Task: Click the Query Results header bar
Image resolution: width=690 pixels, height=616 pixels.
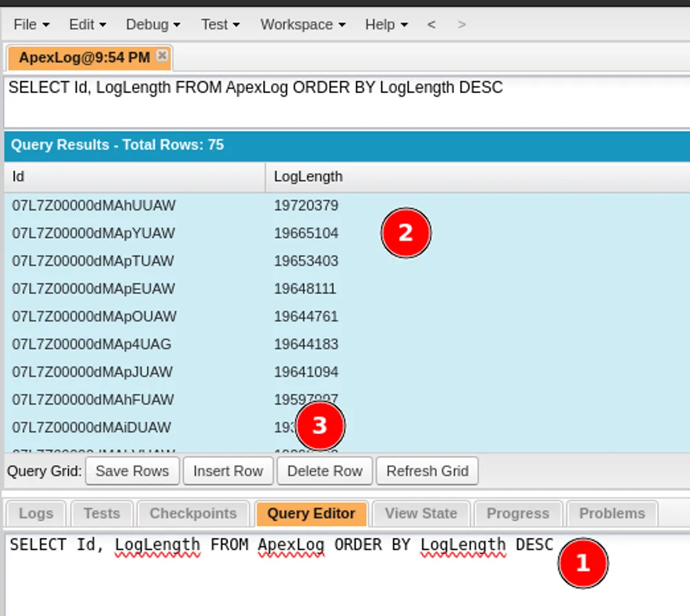Action: click(x=347, y=145)
